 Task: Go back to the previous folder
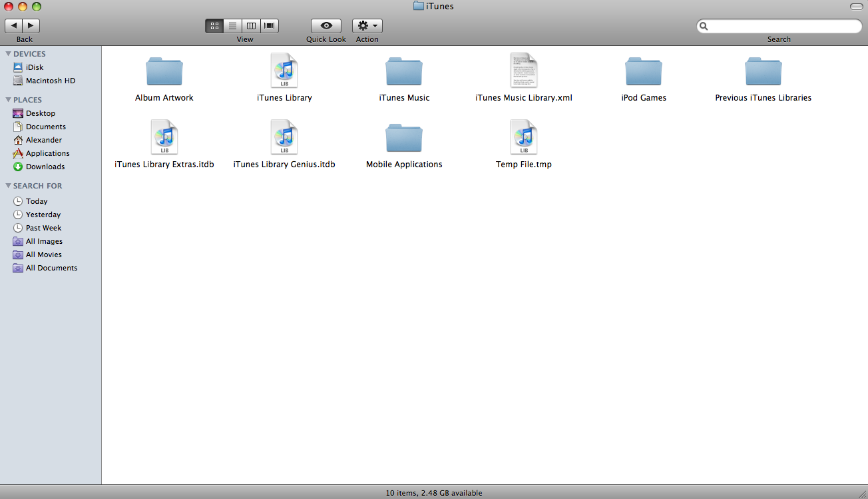(13, 26)
